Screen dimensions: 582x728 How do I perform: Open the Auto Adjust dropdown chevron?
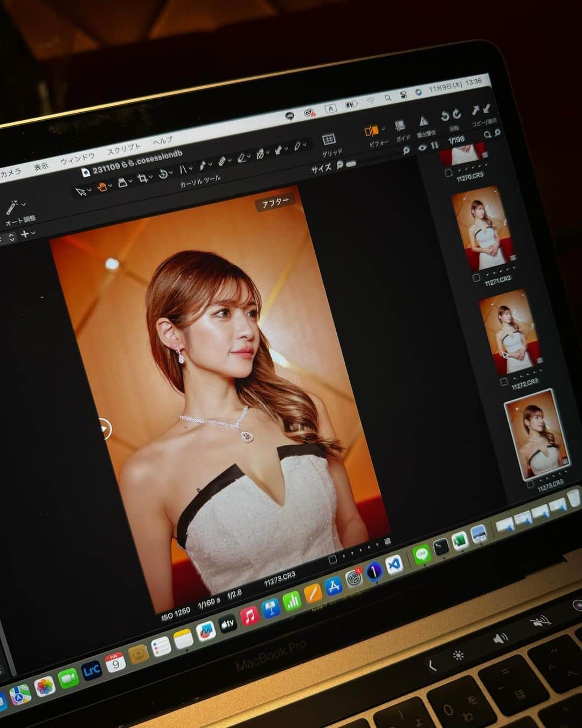point(23,204)
